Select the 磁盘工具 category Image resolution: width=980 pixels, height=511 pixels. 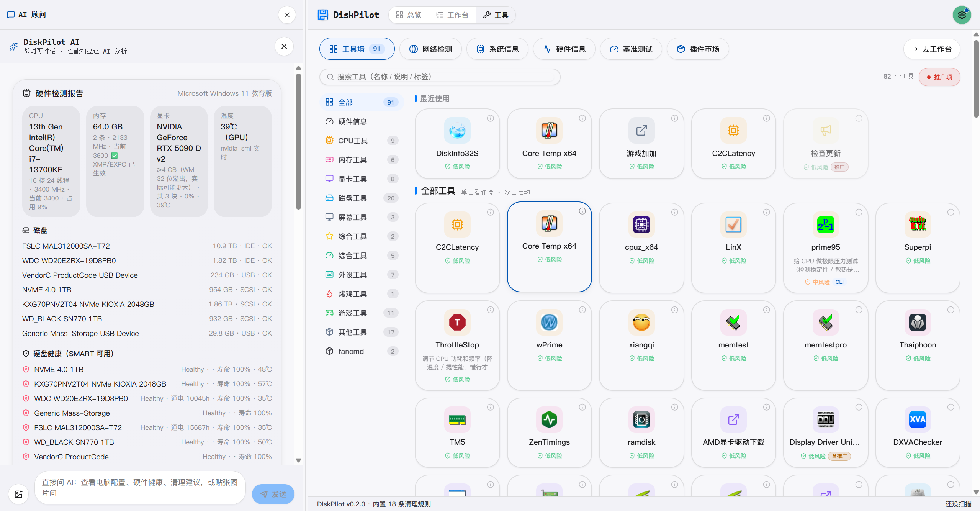click(x=362, y=198)
